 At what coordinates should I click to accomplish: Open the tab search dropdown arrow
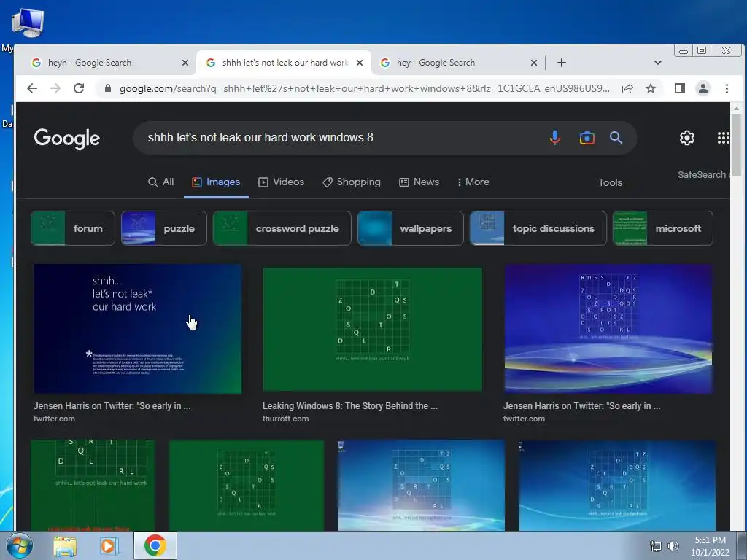tap(658, 63)
